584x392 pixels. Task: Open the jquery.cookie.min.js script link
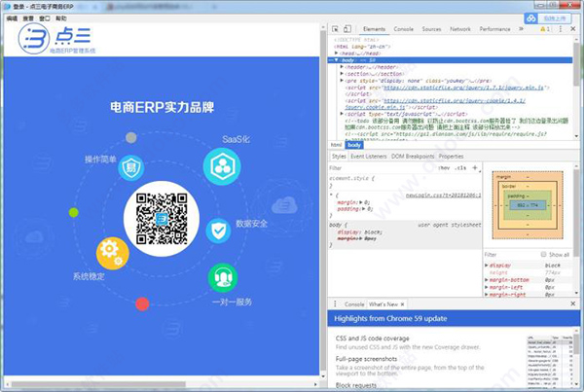[435, 104]
